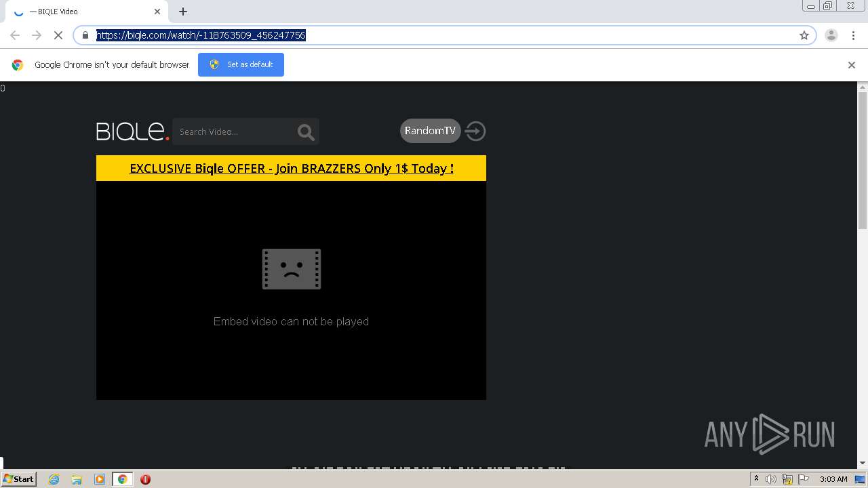Click 'Embed video can not be played' text

pos(291,321)
